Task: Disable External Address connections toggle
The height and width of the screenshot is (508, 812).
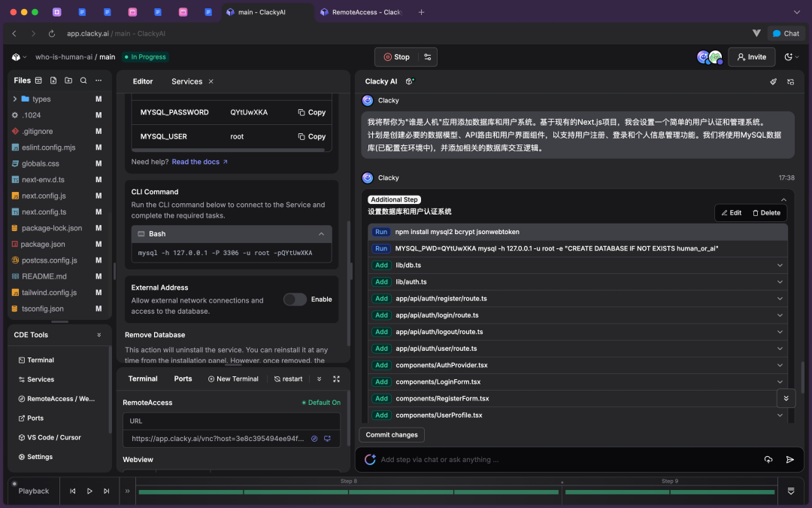Action: 294,299
